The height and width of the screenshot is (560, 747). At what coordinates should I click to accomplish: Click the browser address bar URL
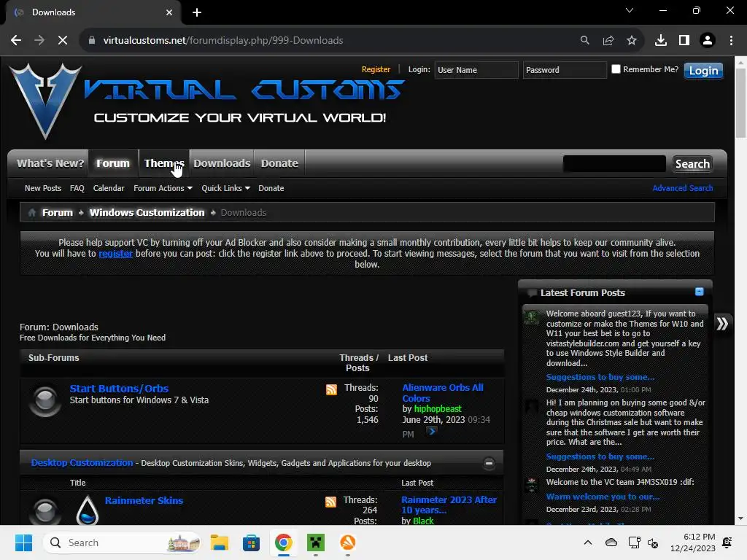point(223,41)
